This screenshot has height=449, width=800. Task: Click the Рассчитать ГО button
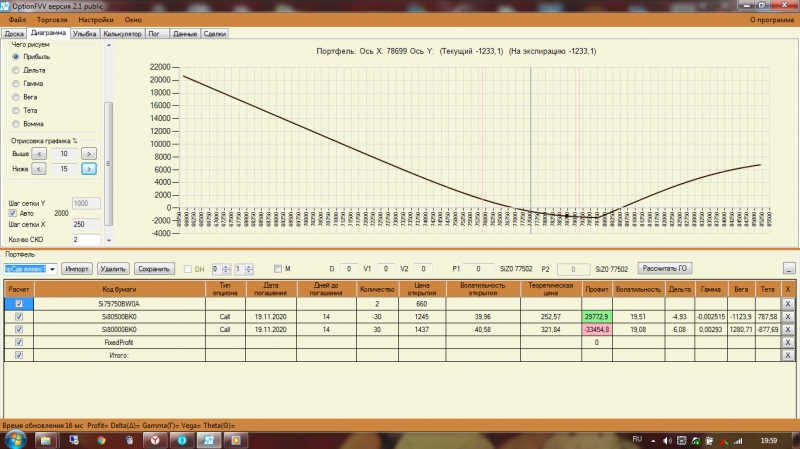664,268
